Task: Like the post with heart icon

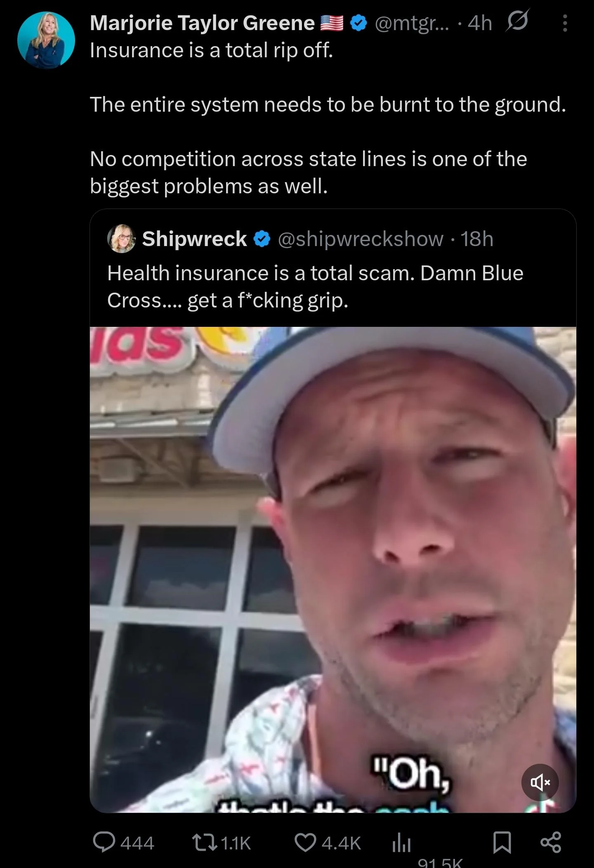Action: pyautogui.click(x=305, y=842)
